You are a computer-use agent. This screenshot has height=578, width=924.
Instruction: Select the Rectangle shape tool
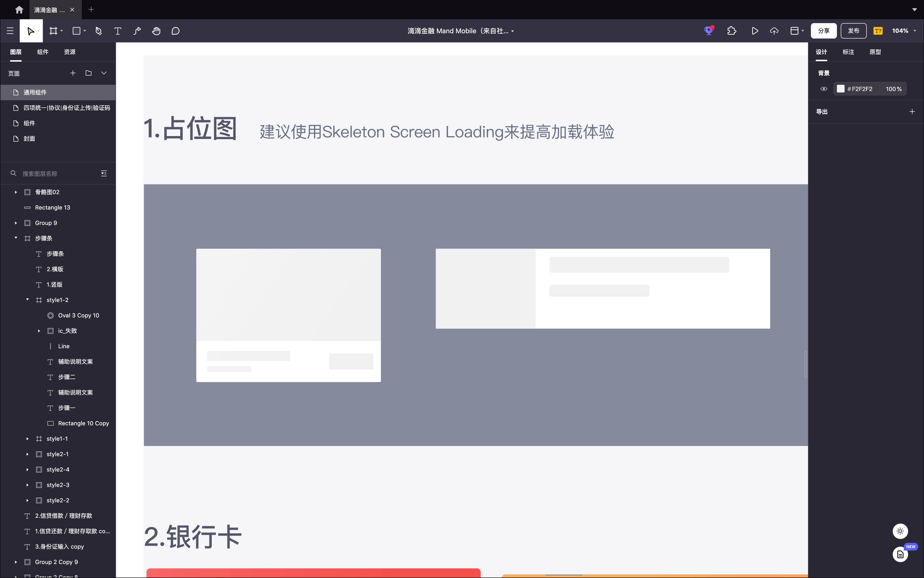[76, 31]
